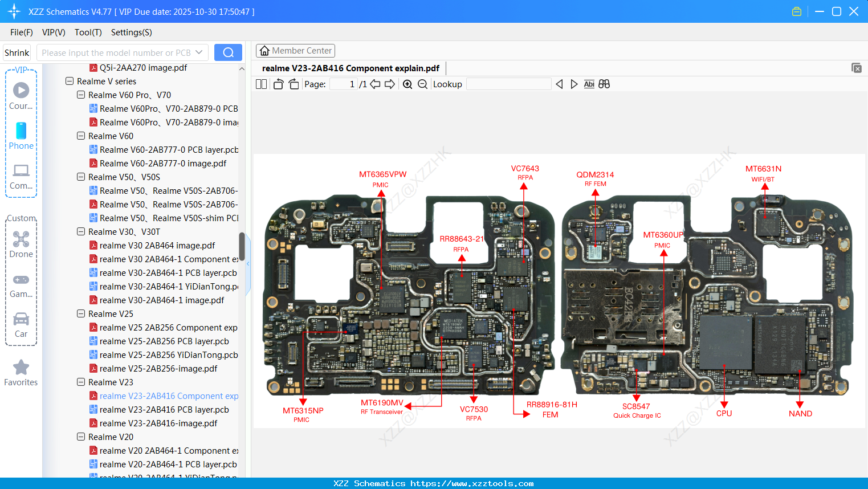Click the sidebar panel collapse handle
The height and width of the screenshot is (489, 868).
248,264
